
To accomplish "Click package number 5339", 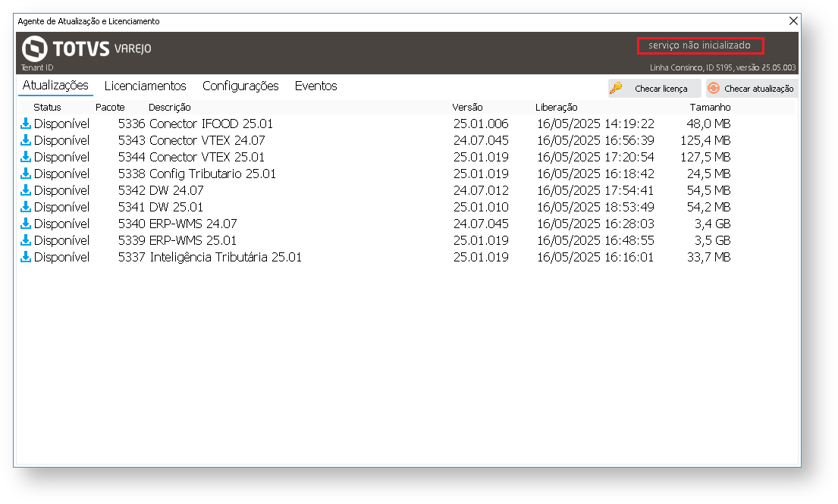I will (x=131, y=240).
